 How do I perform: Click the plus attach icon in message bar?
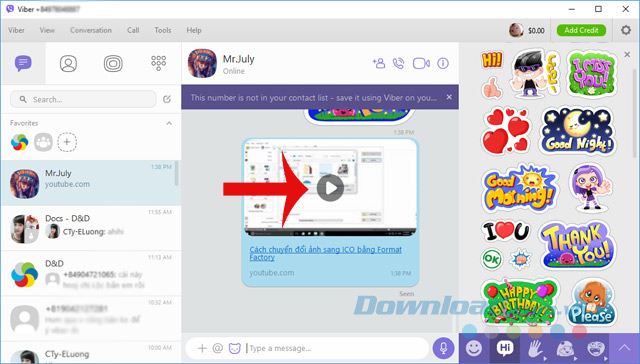point(202,348)
